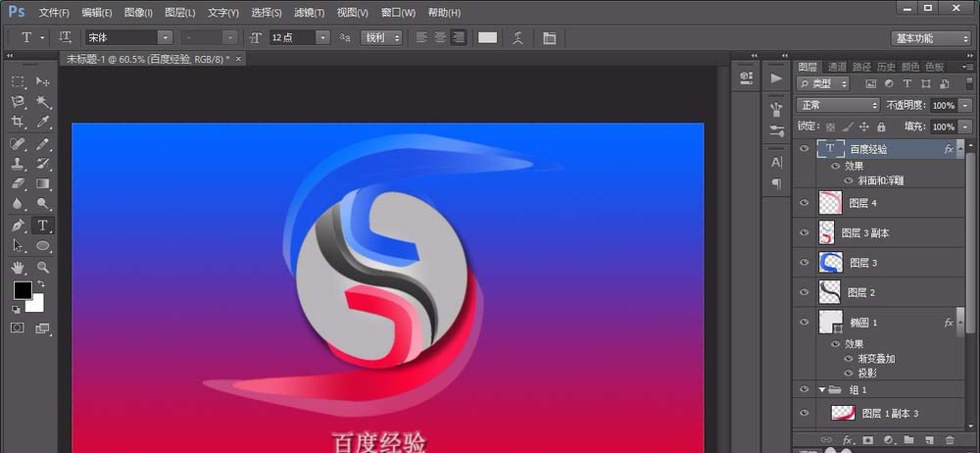
Task: Click the lock all padlock icon
Action: coord(881,126)
